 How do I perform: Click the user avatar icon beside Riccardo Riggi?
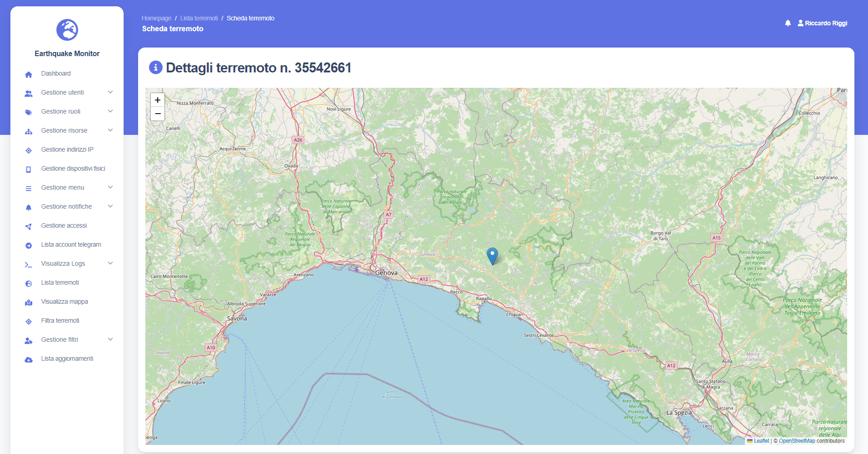tap(801, 23)
